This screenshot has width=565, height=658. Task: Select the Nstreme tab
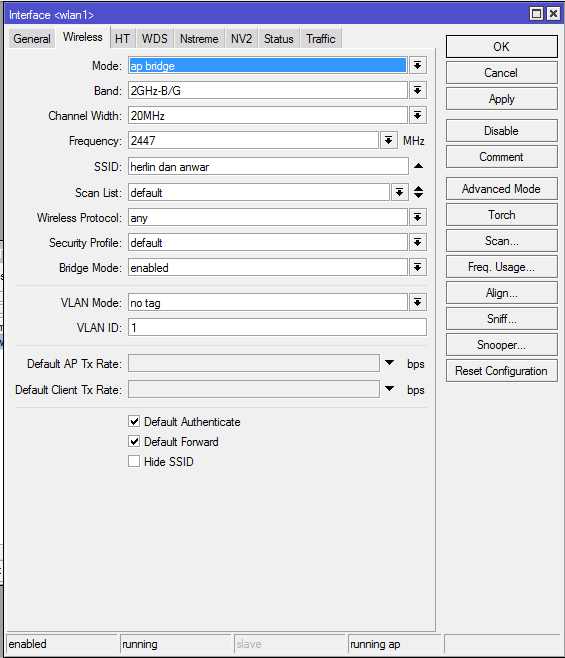coord(199,39)
